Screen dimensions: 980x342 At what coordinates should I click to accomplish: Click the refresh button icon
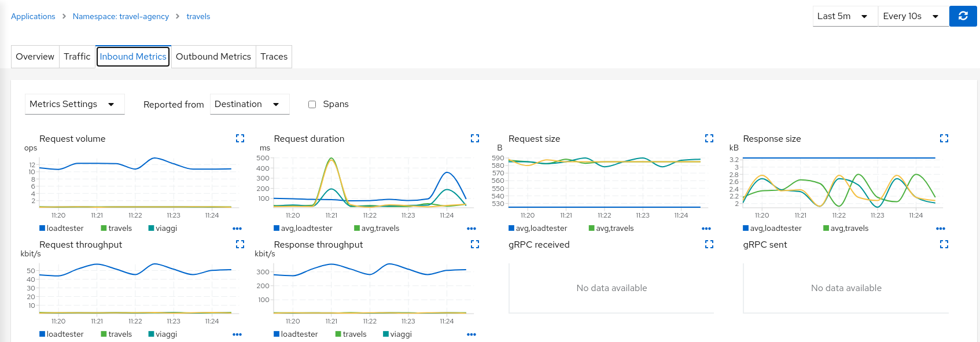point(963,16)
